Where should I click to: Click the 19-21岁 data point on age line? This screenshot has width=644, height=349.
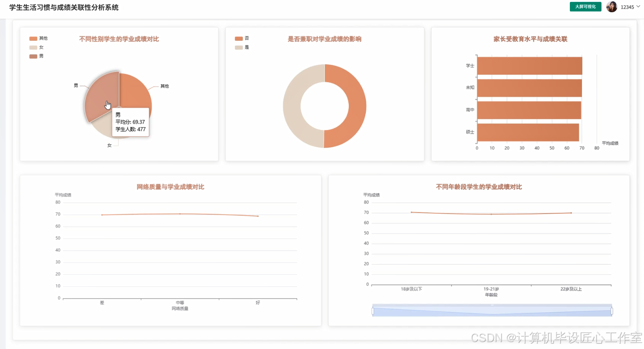pos(491,214)
